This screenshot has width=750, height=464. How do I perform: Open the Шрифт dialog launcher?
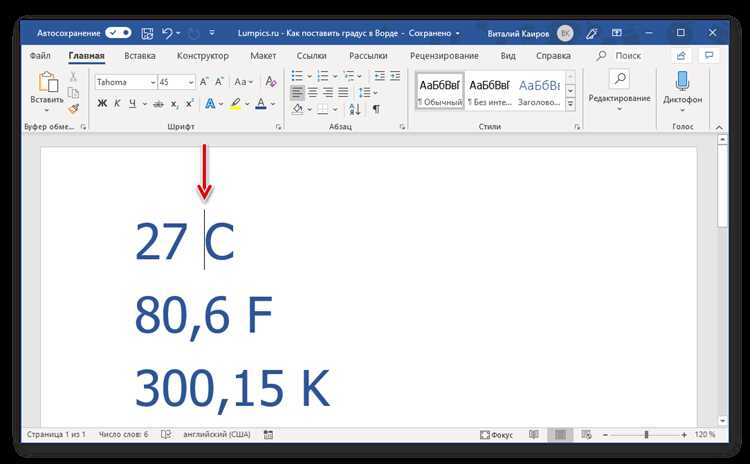(x=278, y=127)
